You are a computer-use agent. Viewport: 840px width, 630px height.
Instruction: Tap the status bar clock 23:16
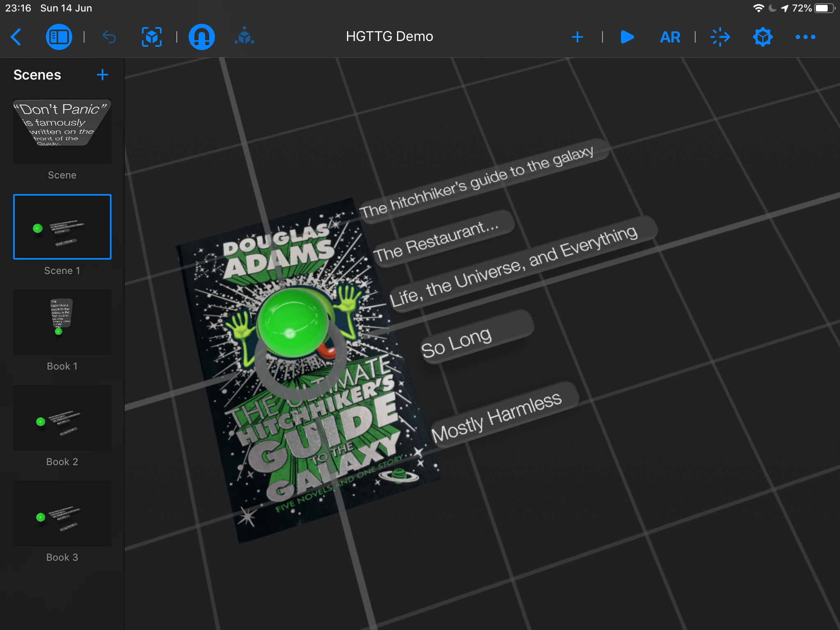click(x=18, y=8)
